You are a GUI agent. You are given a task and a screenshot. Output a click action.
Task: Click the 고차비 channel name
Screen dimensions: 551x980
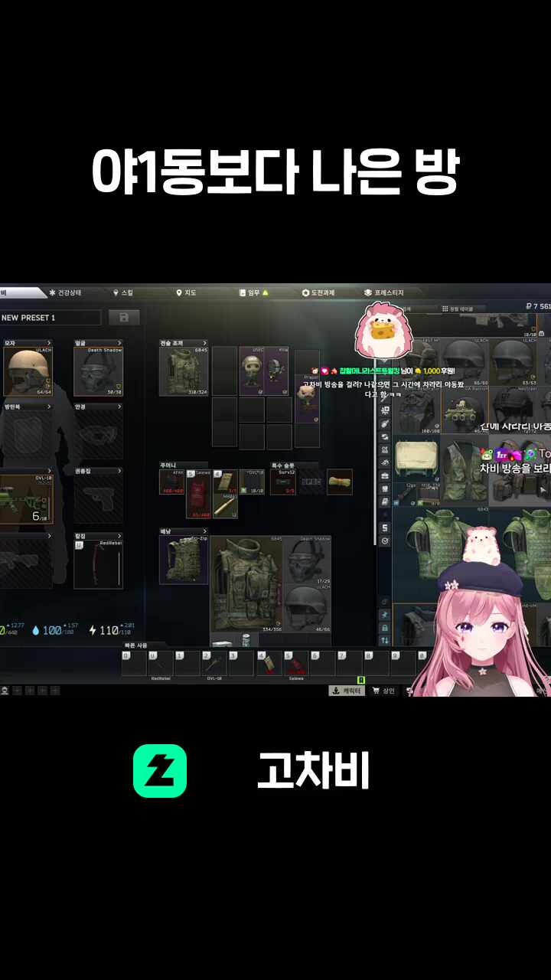coord(314,771)
